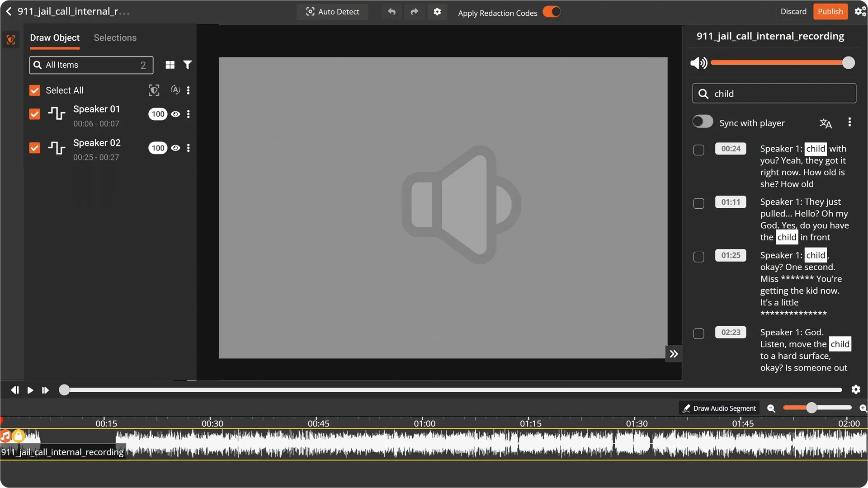This screenshot has width=868, height=488.
Task: Step back one frame in the player
Action: (x=15, y=390)
